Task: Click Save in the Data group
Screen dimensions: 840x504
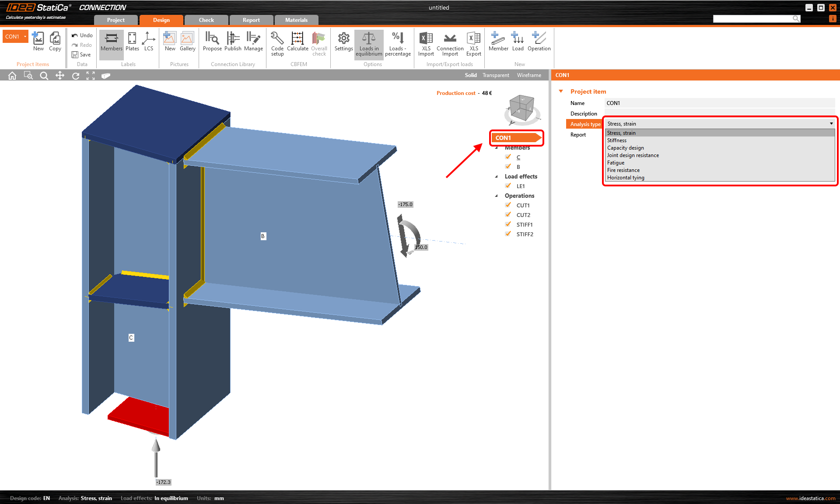Action: pos(82,55)
